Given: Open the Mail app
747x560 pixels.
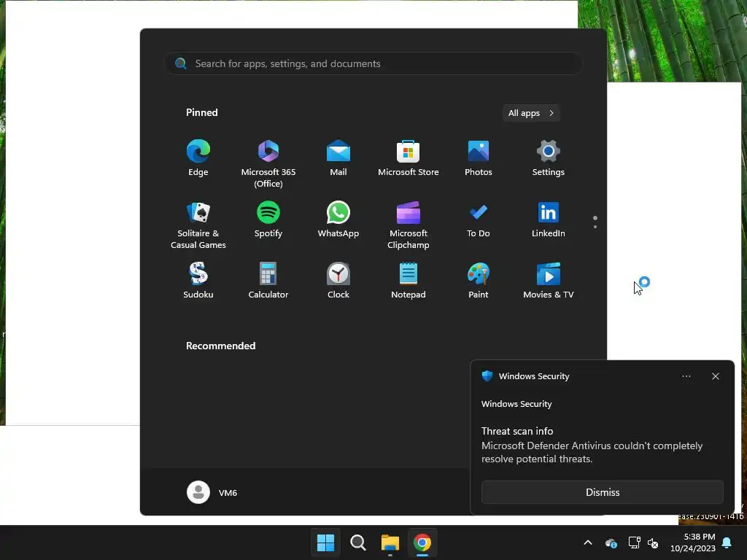Looking at the screenshot, I should (338, 158).
